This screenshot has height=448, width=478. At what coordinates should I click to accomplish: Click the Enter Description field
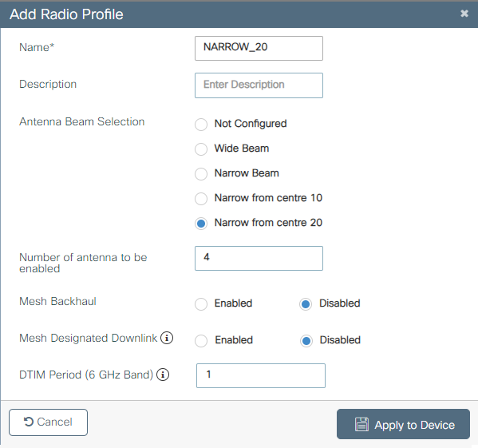click(x=259, y=85)
